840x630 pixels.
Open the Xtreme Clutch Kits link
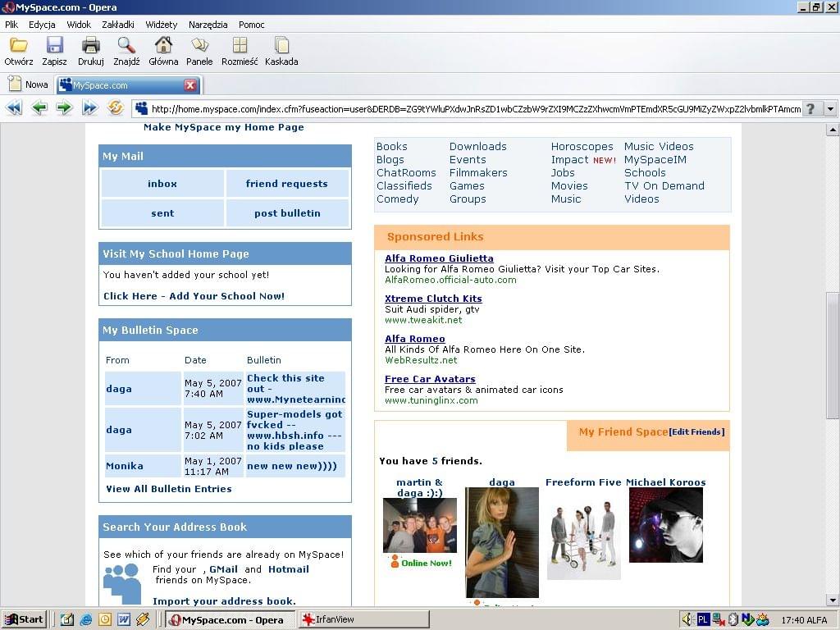[x=433, y=299]
